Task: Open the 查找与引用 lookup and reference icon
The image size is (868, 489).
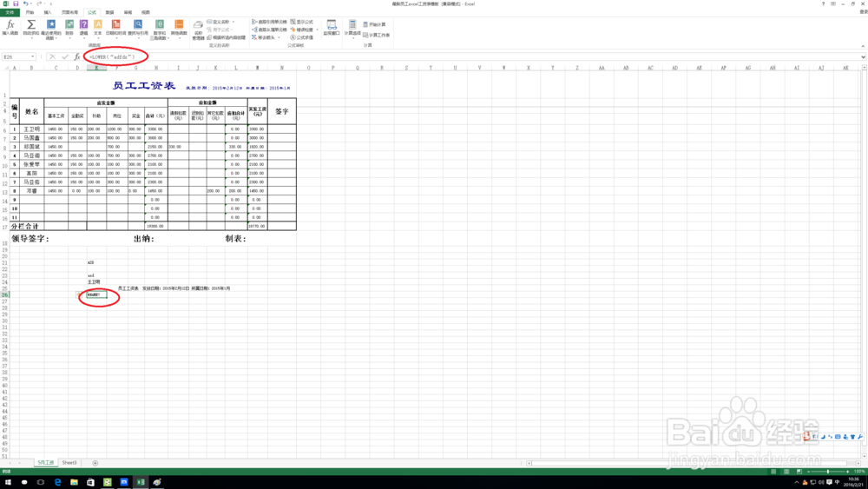Action: 138,28
